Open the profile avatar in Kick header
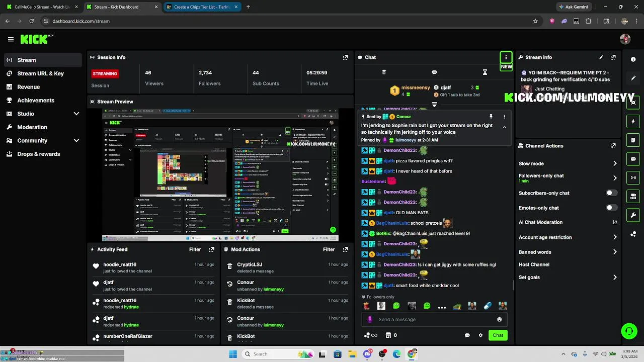 pyautogui.click(x=625, y=39)
